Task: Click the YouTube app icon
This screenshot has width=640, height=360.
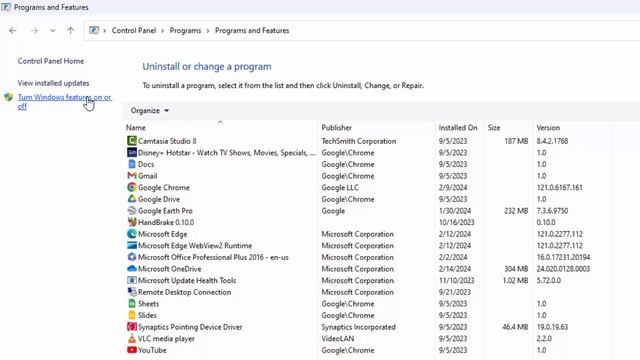Action: coord(131,350)
